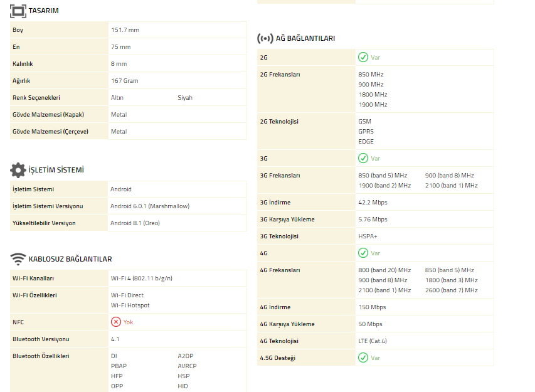Click the Yükseltilebilir Versiyon label

pos(44,223)
